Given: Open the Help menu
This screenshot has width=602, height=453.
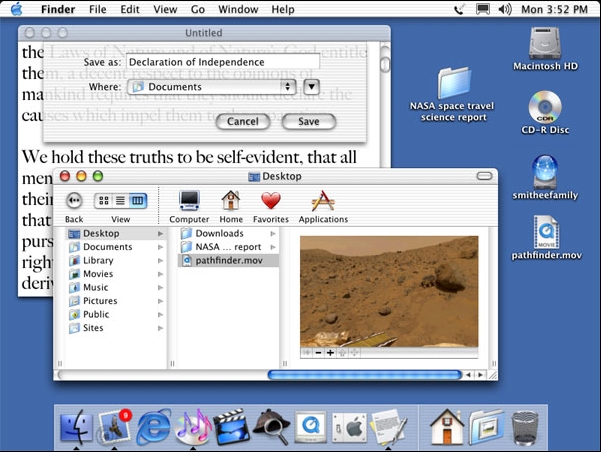Looking at the screenshot, I should point(283,9).
